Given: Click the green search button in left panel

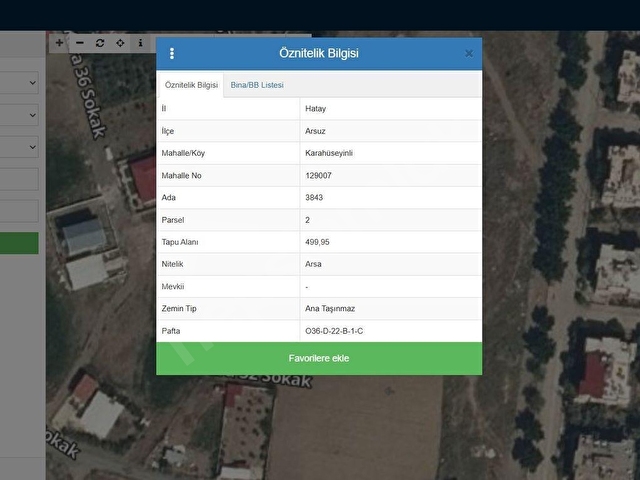Looking at the screenshot, I should (x=19, y=243).
